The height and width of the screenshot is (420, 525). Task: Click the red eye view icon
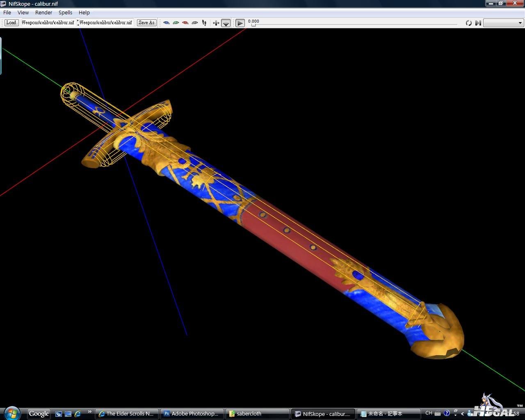tap(185, 23)
